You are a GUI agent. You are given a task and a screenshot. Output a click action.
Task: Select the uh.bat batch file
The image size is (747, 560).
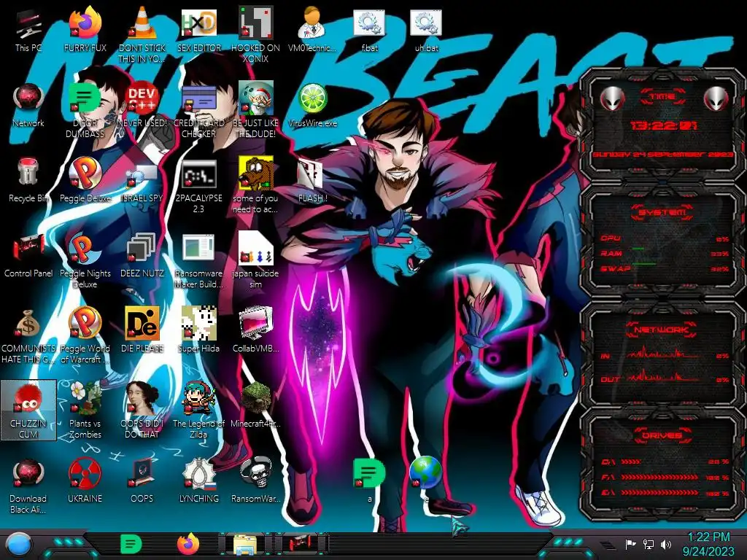426,24
